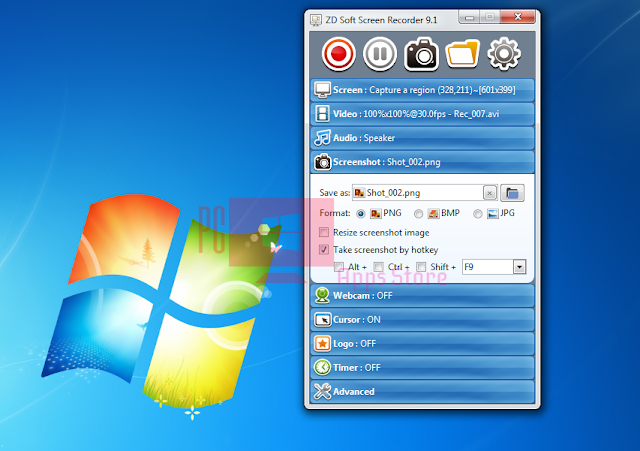640x451 pixels.
Task: Click the webcam icon in Webcam row
Action: [x=322, y=295]
